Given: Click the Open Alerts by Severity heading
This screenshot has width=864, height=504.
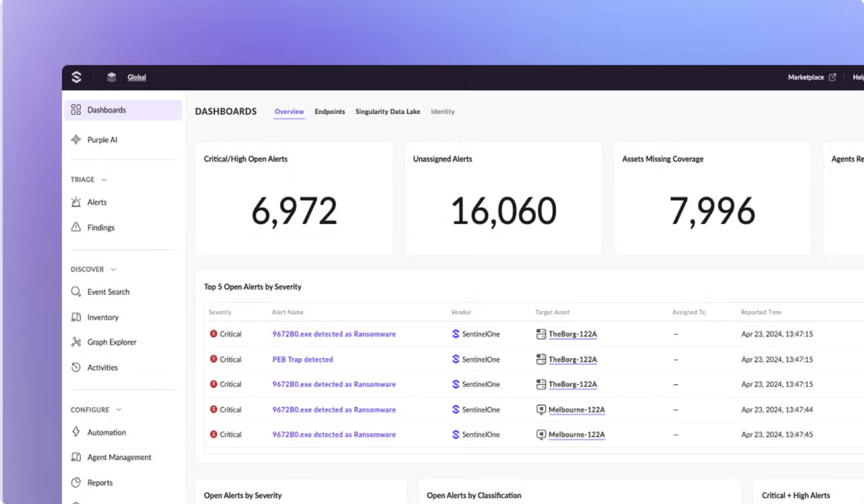Looking at the screenshot, I should (243, 496).
